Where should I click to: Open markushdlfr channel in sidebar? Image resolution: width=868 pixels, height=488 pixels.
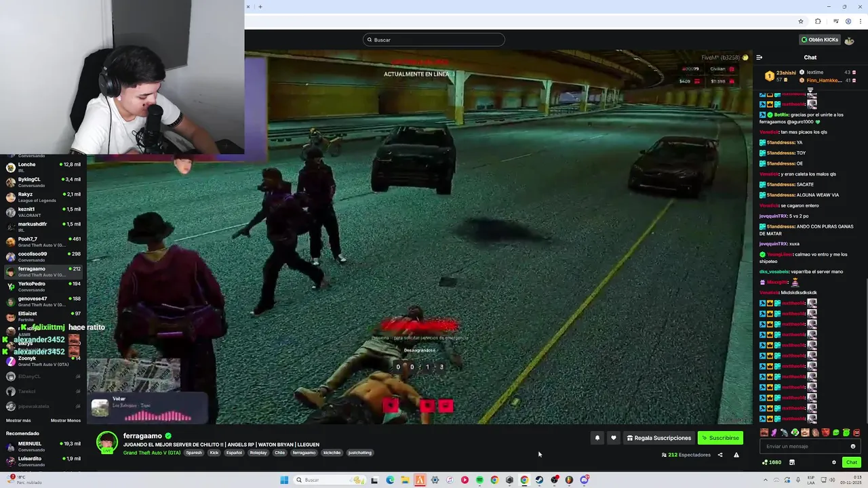click(43, 227)
